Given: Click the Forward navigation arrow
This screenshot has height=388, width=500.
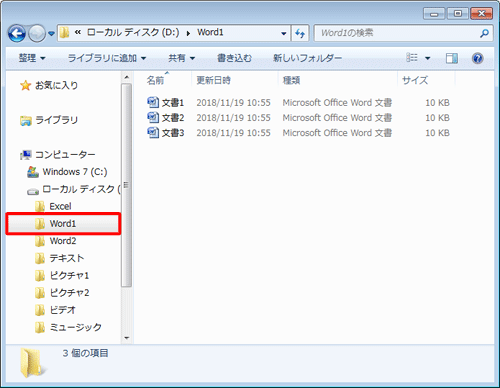Looking at the screenshot, I should point(37,33).
